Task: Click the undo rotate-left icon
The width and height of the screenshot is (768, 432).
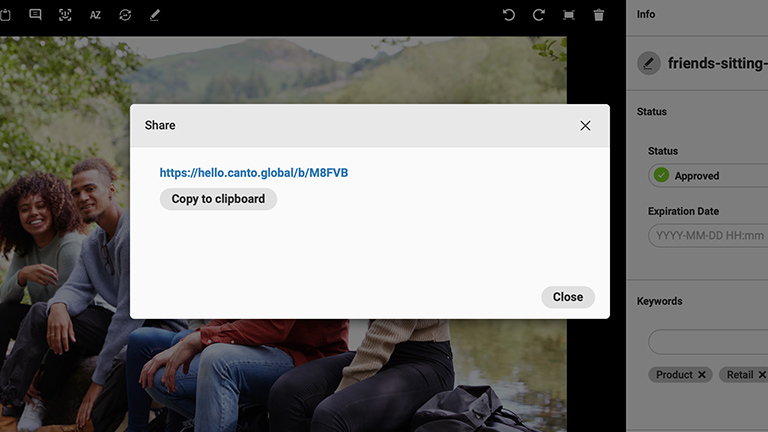Action: pos(509,15)
